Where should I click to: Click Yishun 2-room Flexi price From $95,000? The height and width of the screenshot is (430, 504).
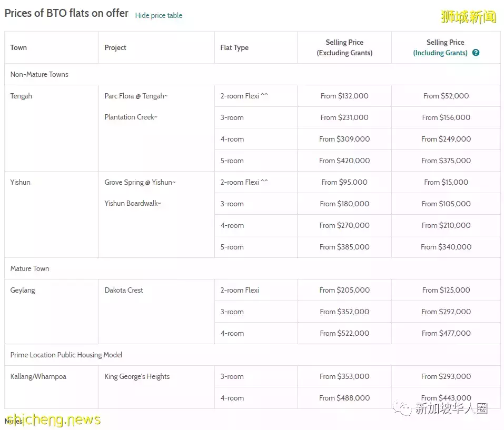click(x=344, y=182)
